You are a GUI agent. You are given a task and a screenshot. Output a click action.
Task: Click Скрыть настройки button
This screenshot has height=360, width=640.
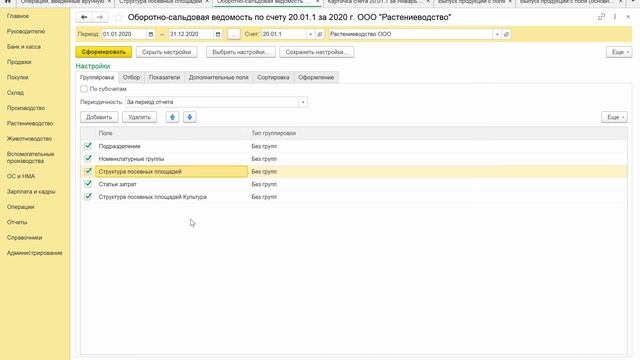[167, 52]
